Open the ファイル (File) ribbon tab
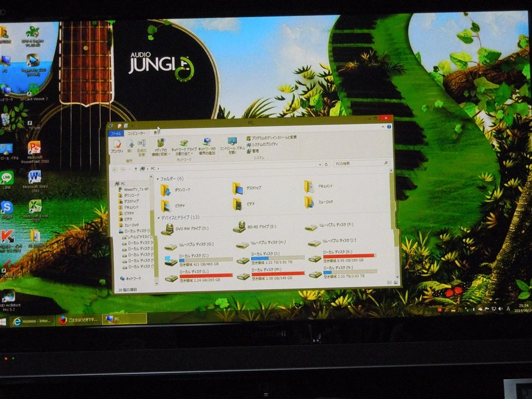The height and width of the screenshot is (399, 532). click(x=116, y=134)
